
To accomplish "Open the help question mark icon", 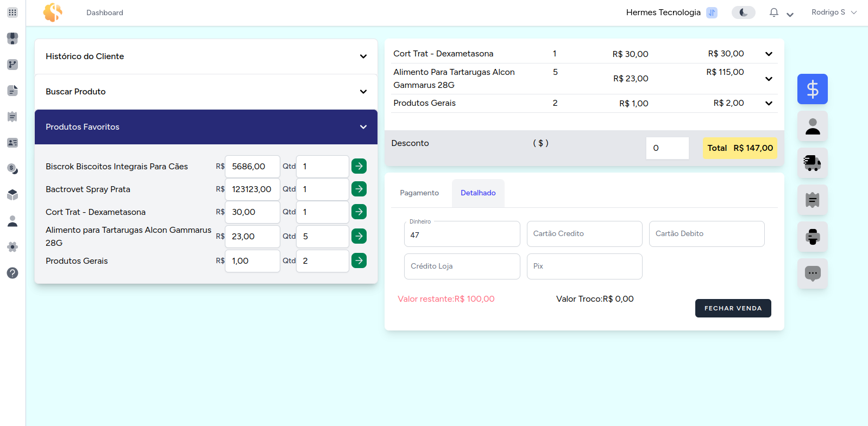I will [12, 273].
